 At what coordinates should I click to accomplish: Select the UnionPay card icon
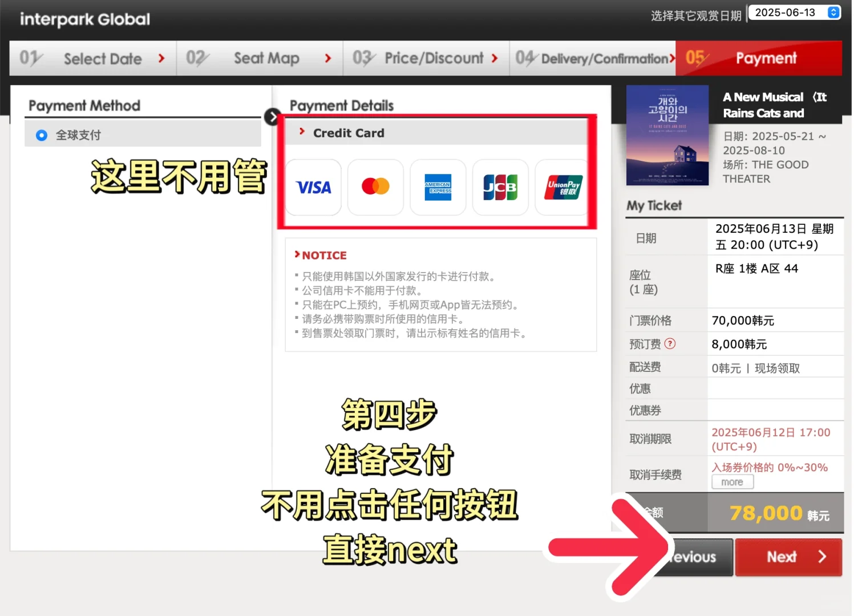[562, 187]
